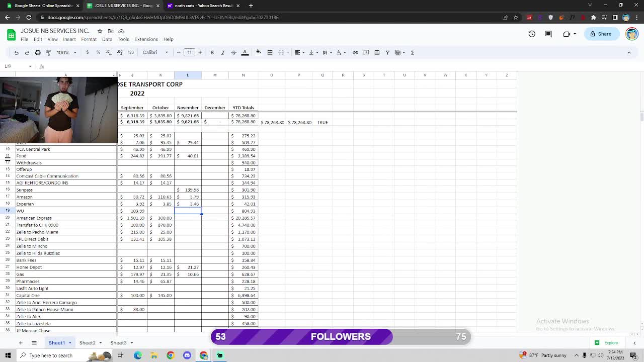Redo the last undone edit
Image resolution: width=644 pixels, height=362 pixels.
click(x=27, y=52)
